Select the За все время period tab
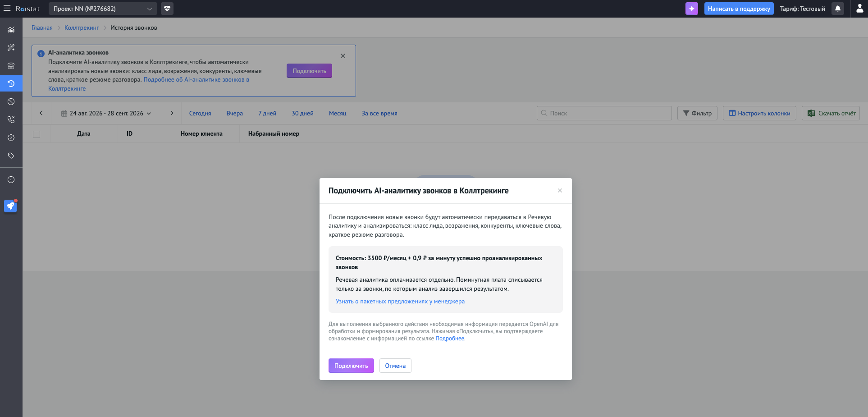Viewport: 868px width, 417px height. (x=379, y=114)
